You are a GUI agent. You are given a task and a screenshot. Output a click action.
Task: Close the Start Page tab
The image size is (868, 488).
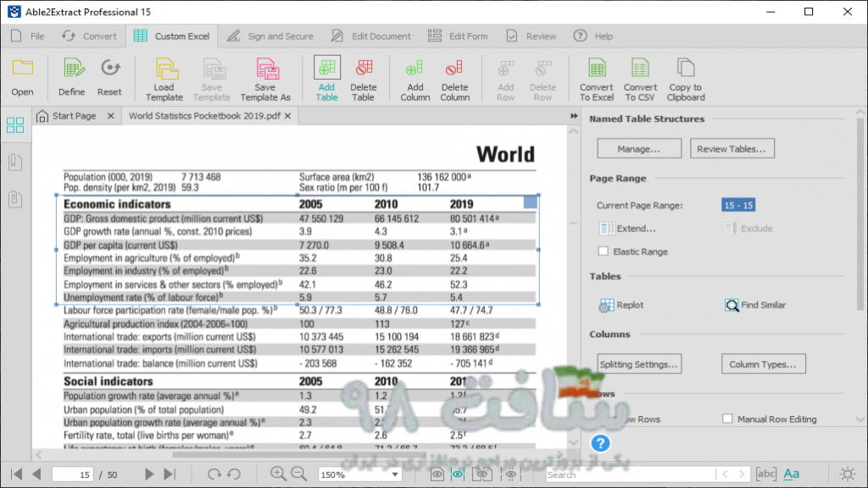[x=111, y=115]
